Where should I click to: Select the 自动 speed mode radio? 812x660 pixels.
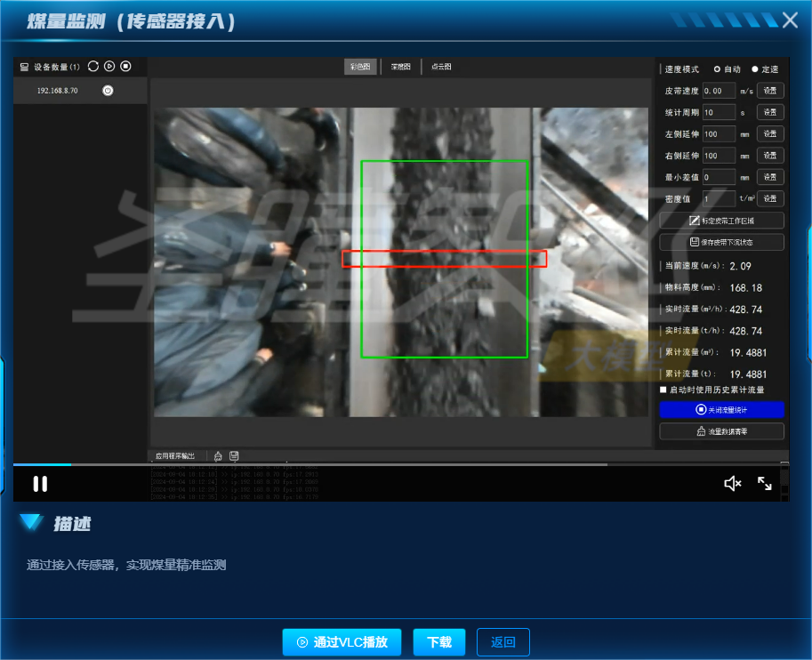pos(718,69)
